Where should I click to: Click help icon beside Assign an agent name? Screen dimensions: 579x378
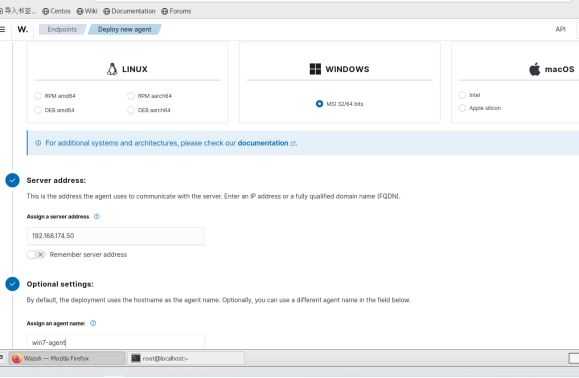pos(93,323)
